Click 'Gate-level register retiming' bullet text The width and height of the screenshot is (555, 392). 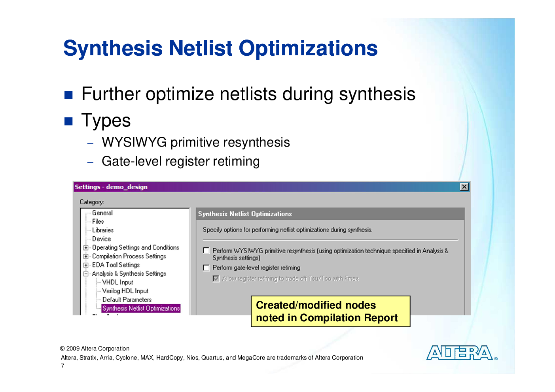pyautogui.click(x=181, y=162)
